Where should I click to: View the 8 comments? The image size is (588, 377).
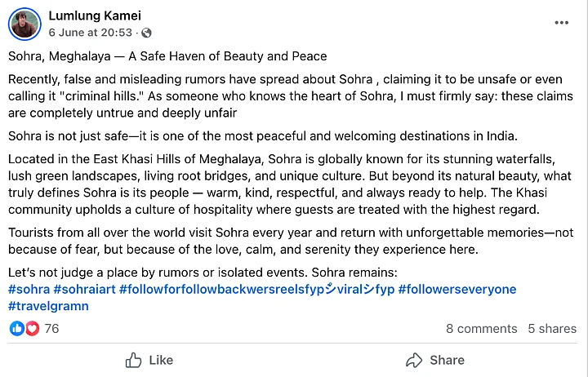tap(481, 329)
